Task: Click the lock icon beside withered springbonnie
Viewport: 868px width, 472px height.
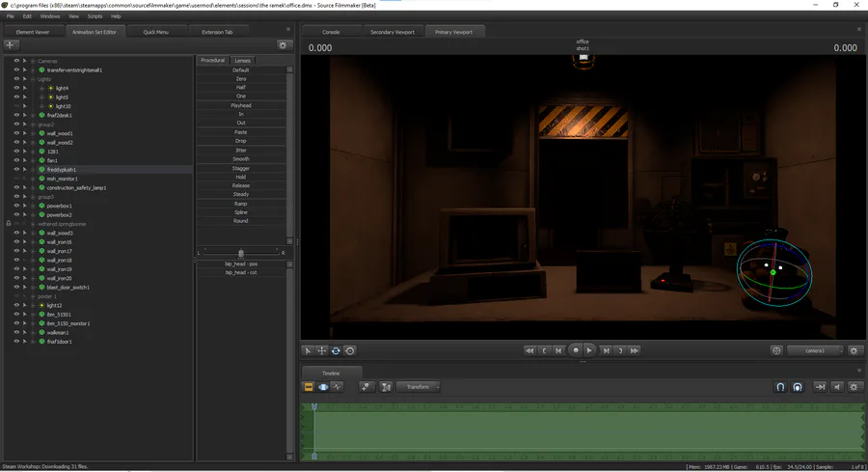Action: (x=9, y=224)
